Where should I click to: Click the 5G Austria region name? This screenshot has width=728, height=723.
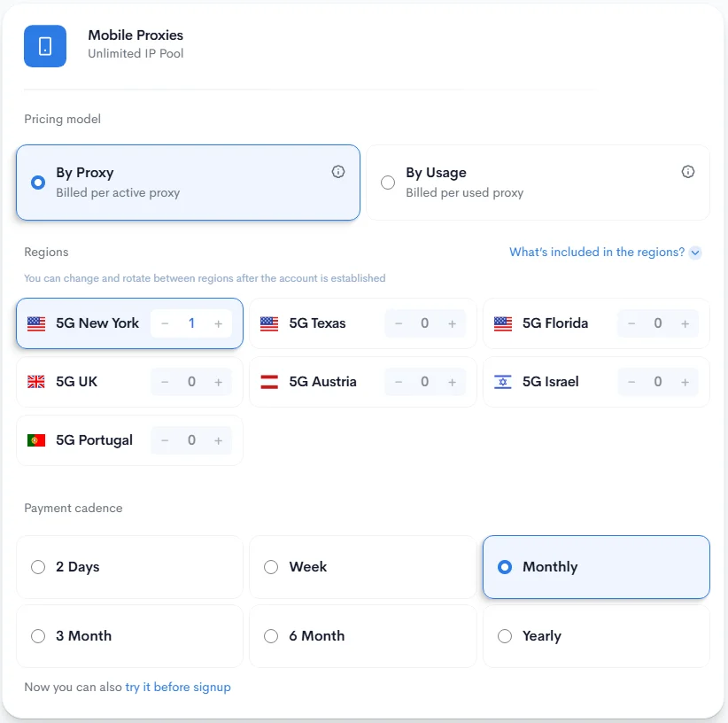[x=322, y=382]
